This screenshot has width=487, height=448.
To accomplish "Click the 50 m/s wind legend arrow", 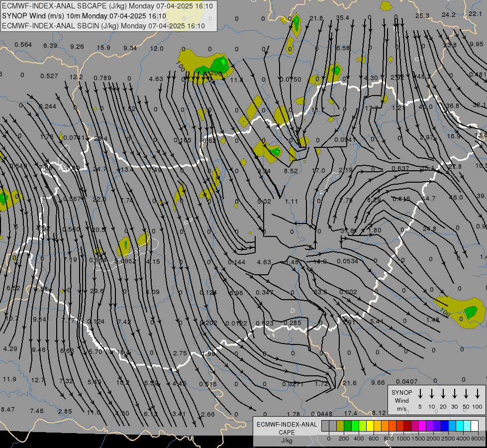I will 466,394.
